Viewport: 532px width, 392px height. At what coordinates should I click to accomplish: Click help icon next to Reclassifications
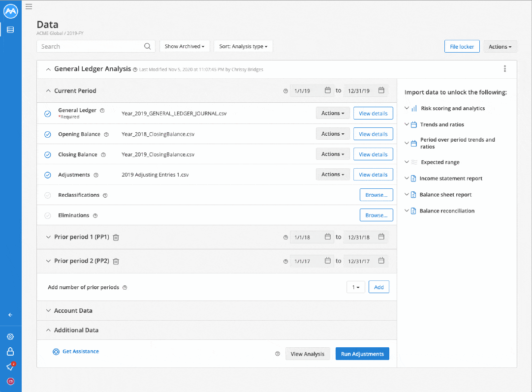[105, 195]
